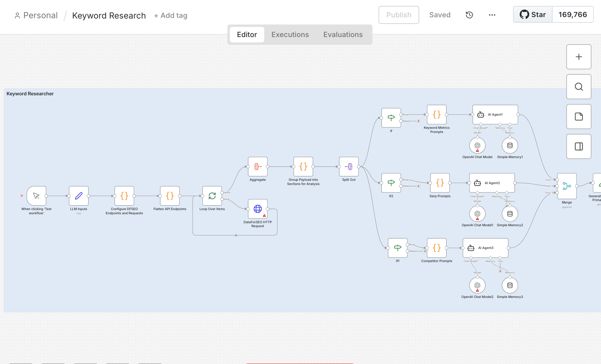Switch to the Executions tab
The image size is (601, 364).
point(290,34)
